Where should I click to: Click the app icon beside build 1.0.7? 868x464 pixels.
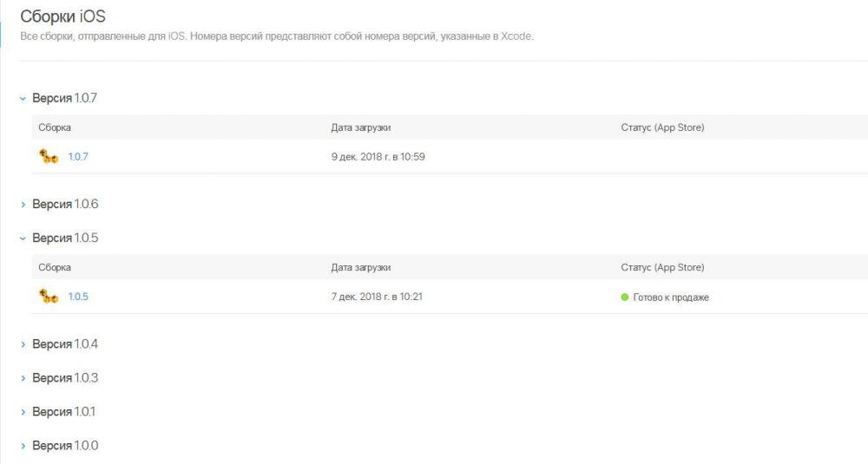(49, 156)
